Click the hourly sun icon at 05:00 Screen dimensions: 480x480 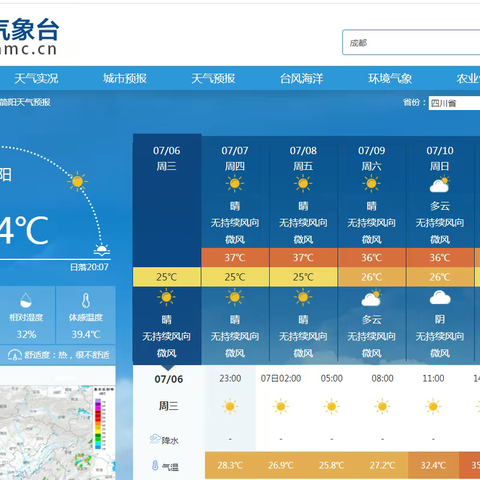pyautogui.click(x=331, y=407)
